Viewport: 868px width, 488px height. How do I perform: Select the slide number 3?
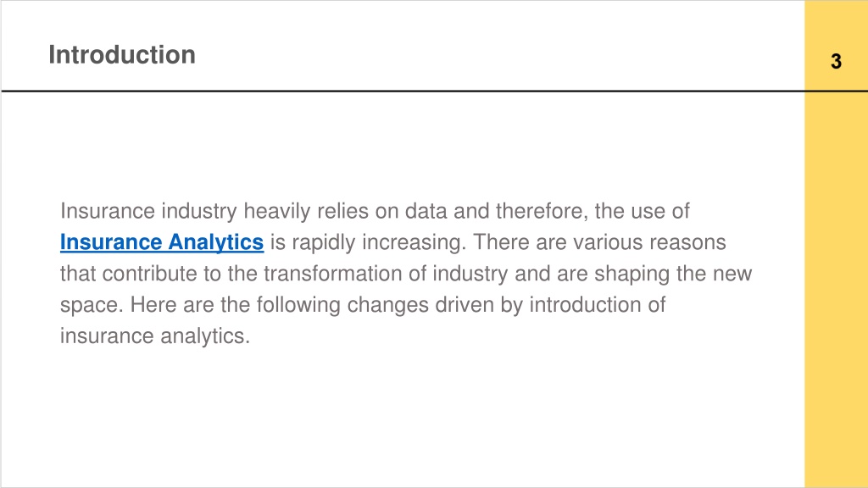pos(836,61)
